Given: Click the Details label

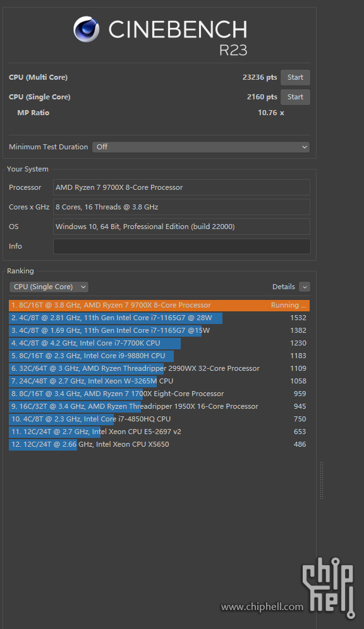Looking at the screenshot, I should 284,287.
